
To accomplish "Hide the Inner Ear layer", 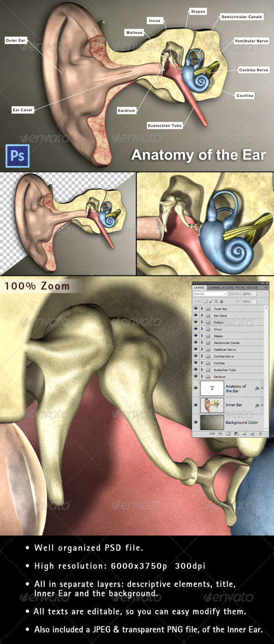I will 196,405.
